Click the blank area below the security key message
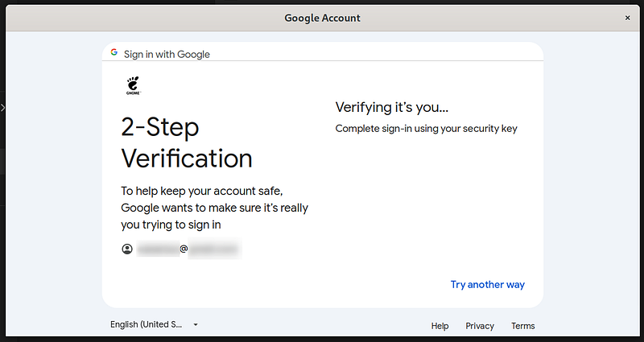 (x=429, y=205)
